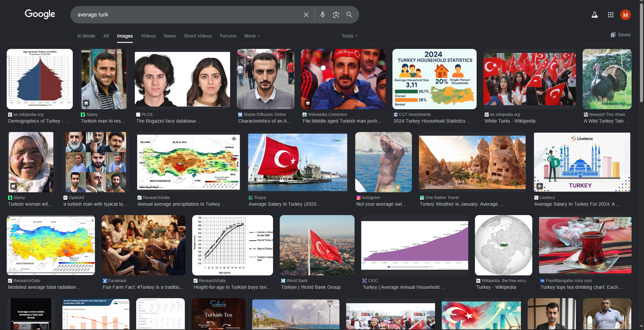Select the AI Mode tab
The image size is (644, 330).
pyautogui.click(x=86, y=36)
